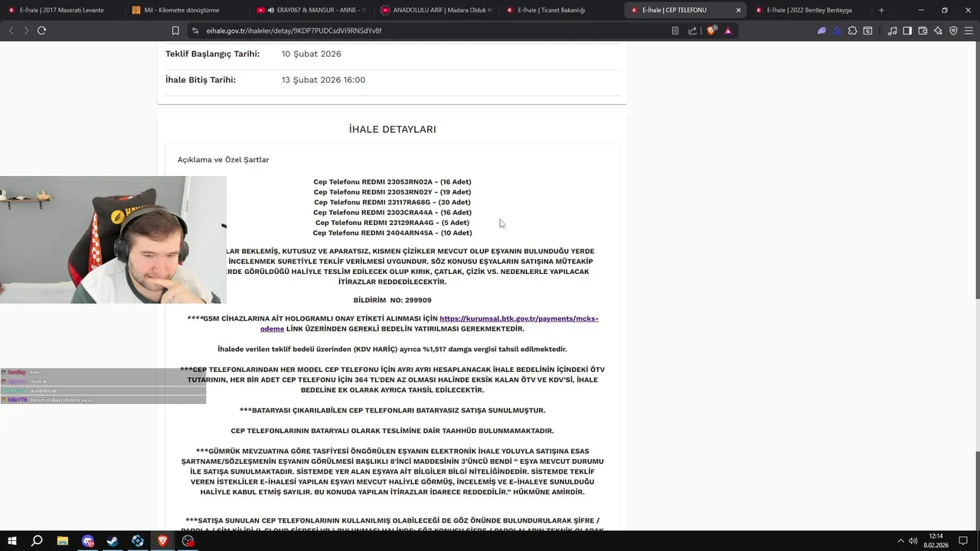Open Windows taskbar search
Image resolution: width=980 pixels, height=551 pixels.
tap(37, 541)
